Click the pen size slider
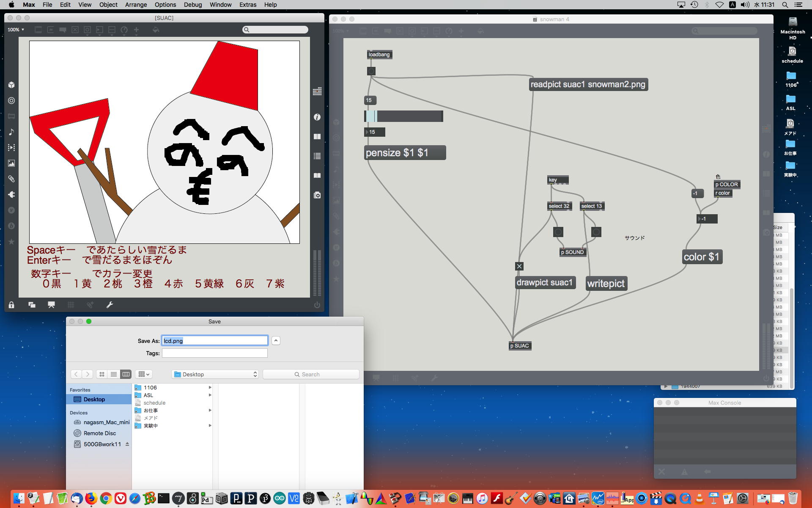 403,116
